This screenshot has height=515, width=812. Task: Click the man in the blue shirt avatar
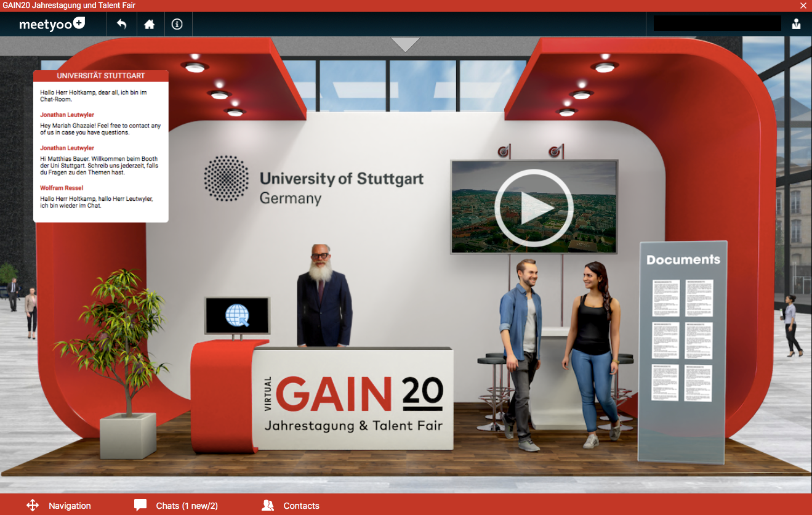point(520,354)
